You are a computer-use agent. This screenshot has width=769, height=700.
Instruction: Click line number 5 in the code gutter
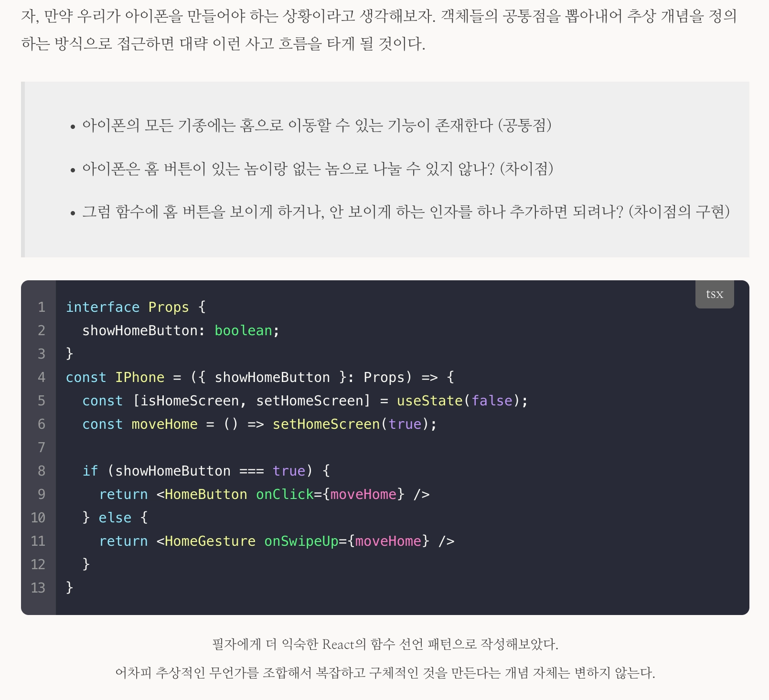point(42,401)
